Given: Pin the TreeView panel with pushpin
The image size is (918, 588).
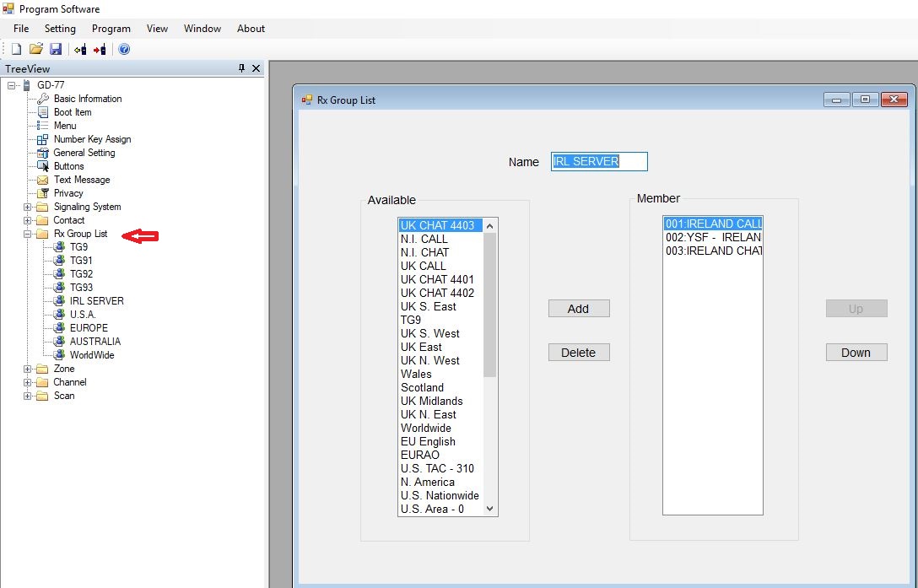Looking at the screenshot, I should 242,68.
